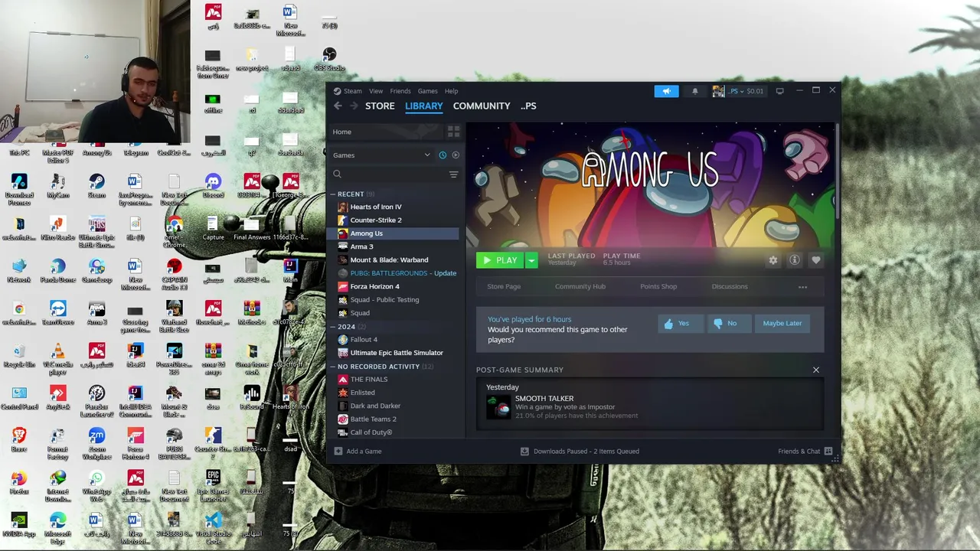The height and width of the screenshot is (551, 980).
Task: Go forward with the Steam forward arrow
Action: click(354, 106)
